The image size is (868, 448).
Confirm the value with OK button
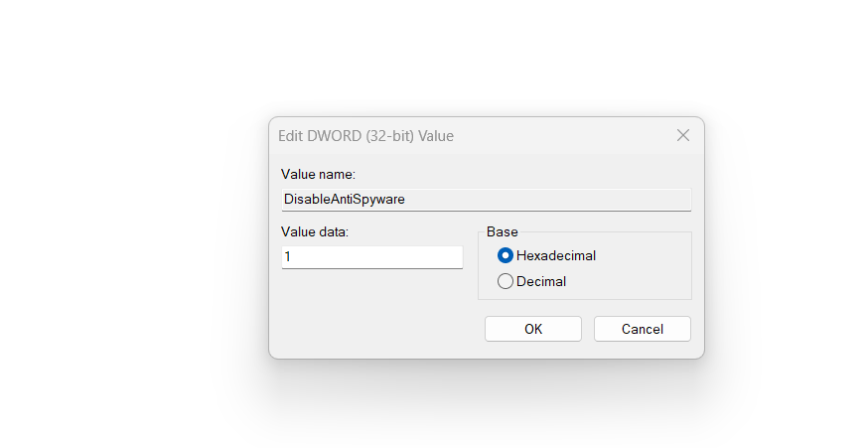[x=533, y=329]
